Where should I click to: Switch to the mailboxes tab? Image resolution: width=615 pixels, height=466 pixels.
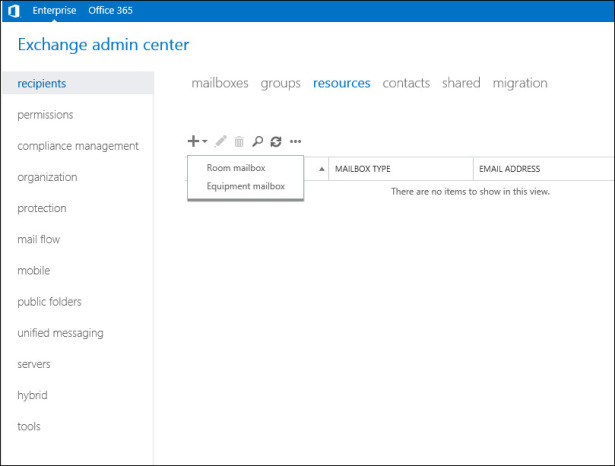pyautogui.click(x=220, y=83)
